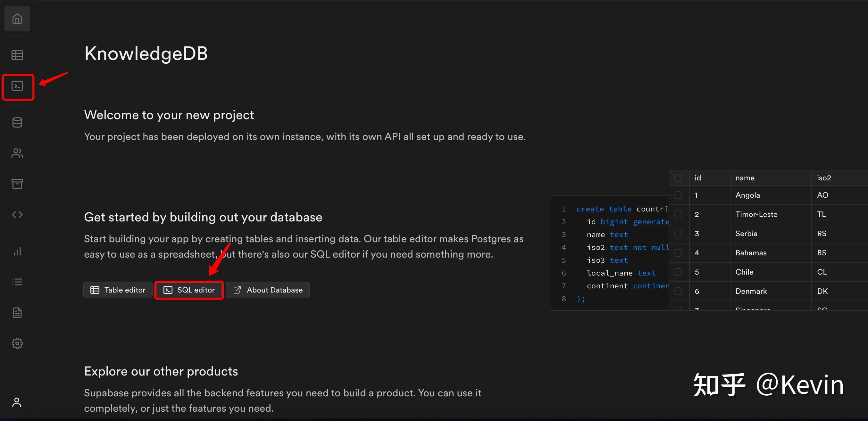The width and height of the screenshot is (868, 421).
Task: Open the Home icon in sidebar
Action: [17, 19]
